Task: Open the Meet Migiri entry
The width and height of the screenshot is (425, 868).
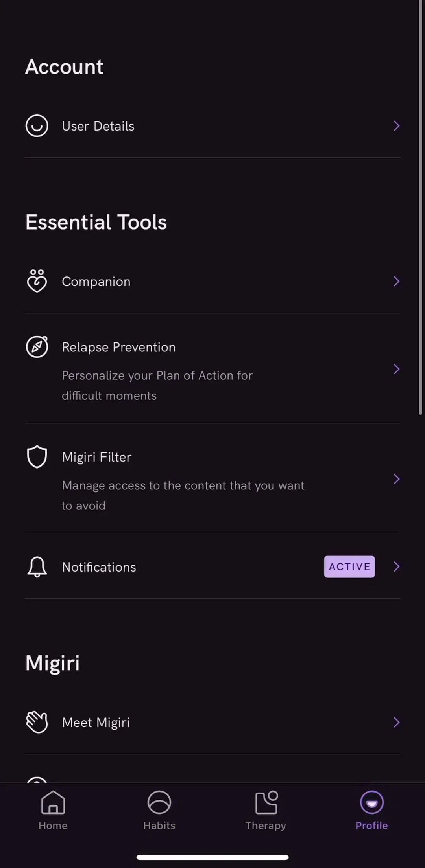Action: point(213,722)
